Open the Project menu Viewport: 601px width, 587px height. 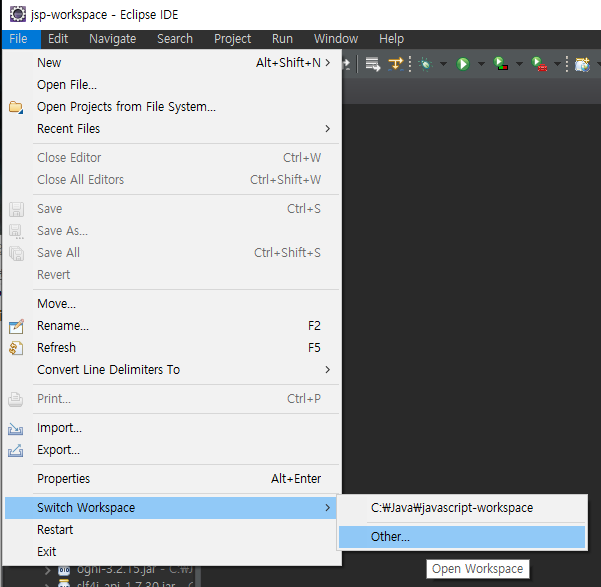(x=232, y=39)
